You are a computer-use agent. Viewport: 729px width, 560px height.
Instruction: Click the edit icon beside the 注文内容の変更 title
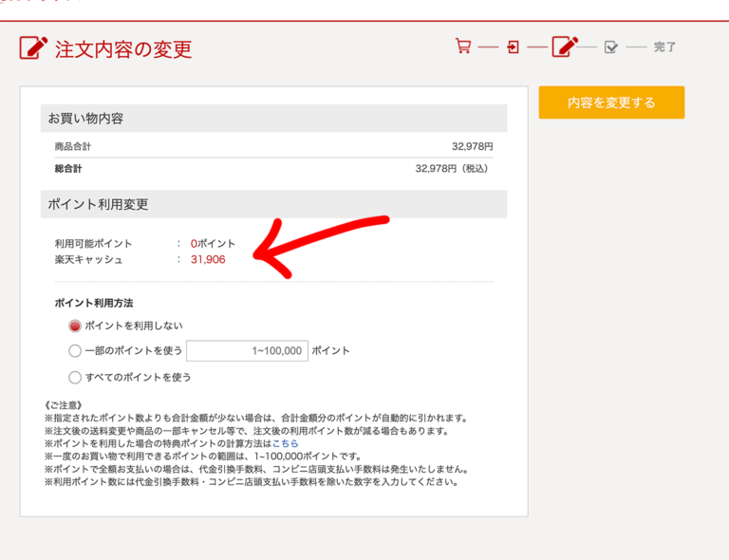tap(33, 47)
